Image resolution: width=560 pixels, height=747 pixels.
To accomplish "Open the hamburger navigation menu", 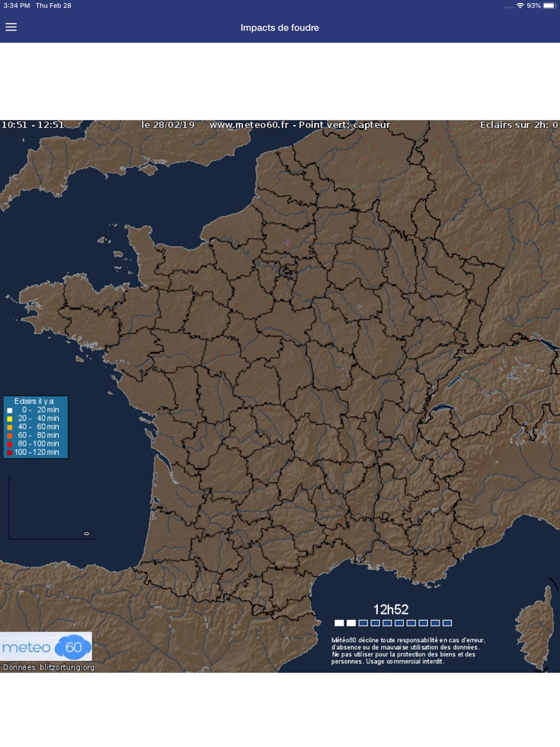I will coord(11,27).
